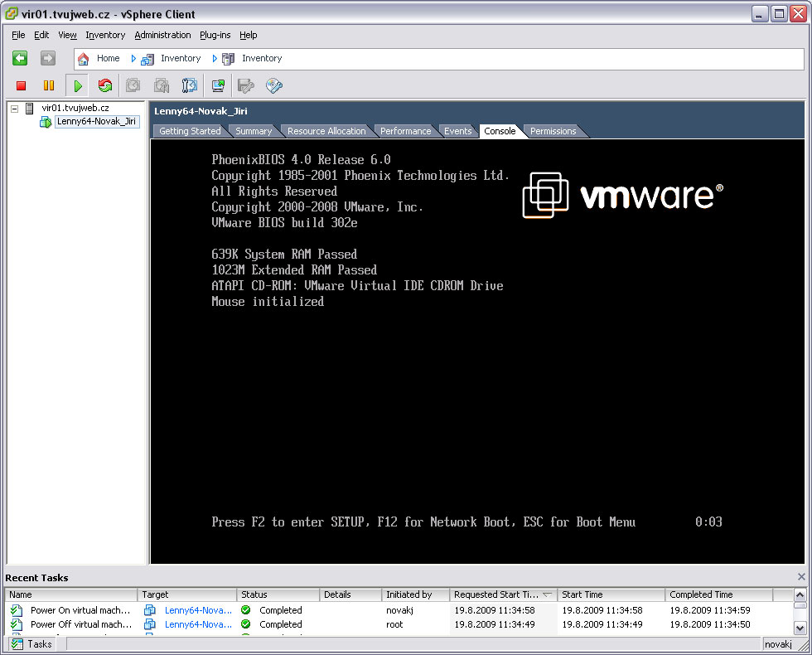Switch to the Performance tab
Screen dimensions: 812x655
pos(405,131)
